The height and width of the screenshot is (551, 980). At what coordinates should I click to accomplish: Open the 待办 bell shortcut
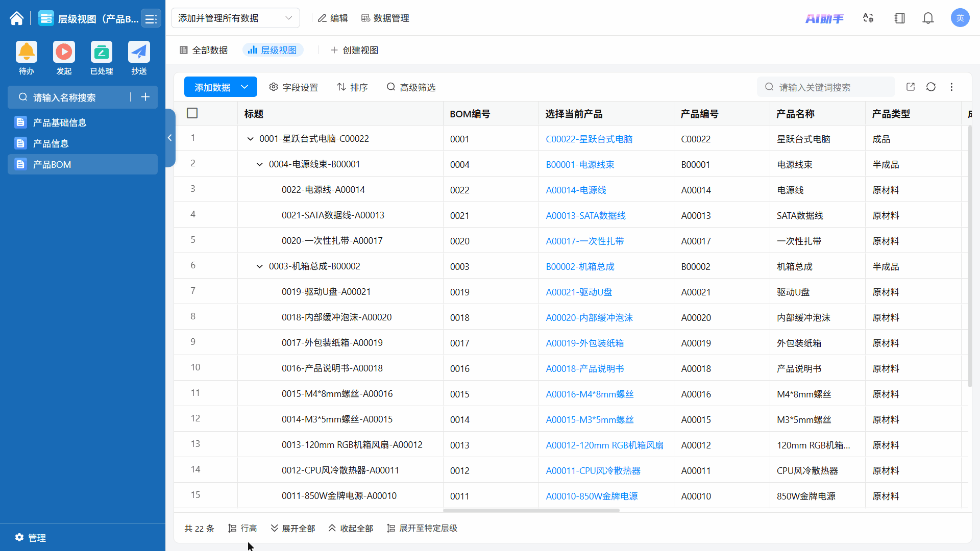pyautogui.click(x=27, y=53)
